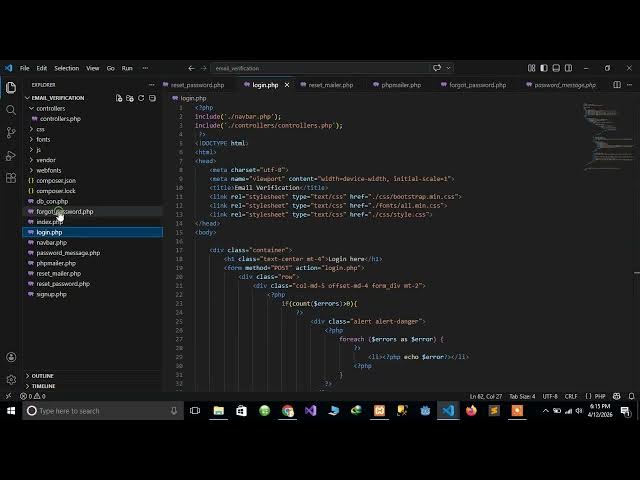Open Chrome from the taskbar
The height and width of the screenshot is (480, 640).
(287, 411)
